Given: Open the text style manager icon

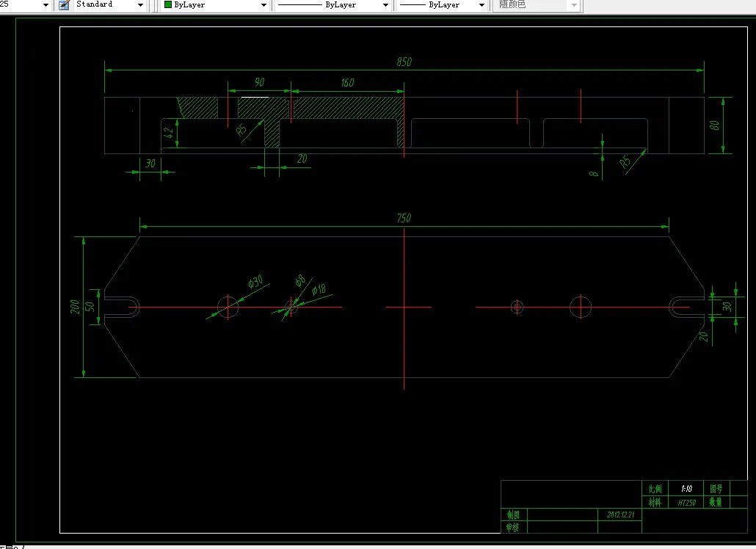Looking at the screenshot, I should [64, 5].
